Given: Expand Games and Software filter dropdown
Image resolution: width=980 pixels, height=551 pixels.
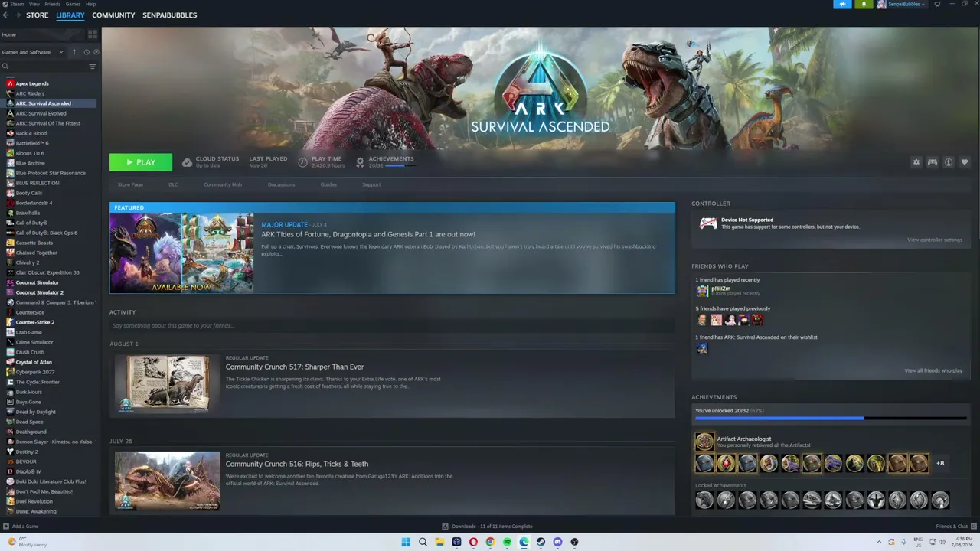Looking at the screenshot, I should (x=33, y=52).
